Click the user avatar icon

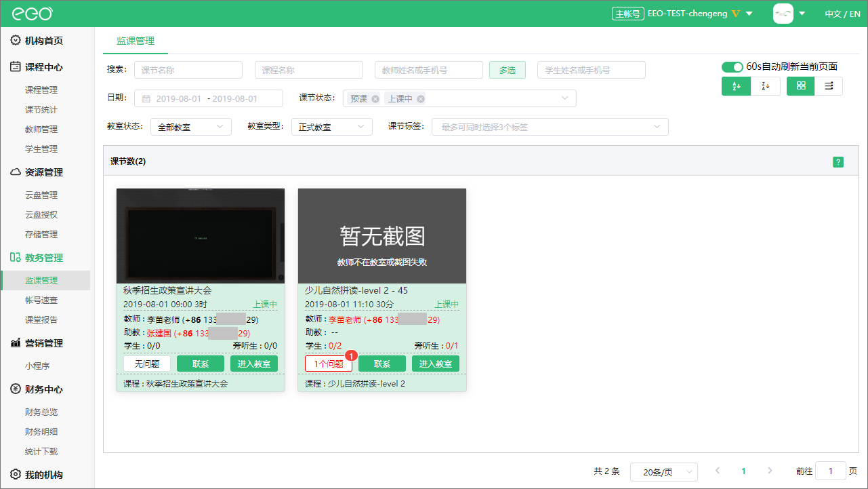click(783, 14)
